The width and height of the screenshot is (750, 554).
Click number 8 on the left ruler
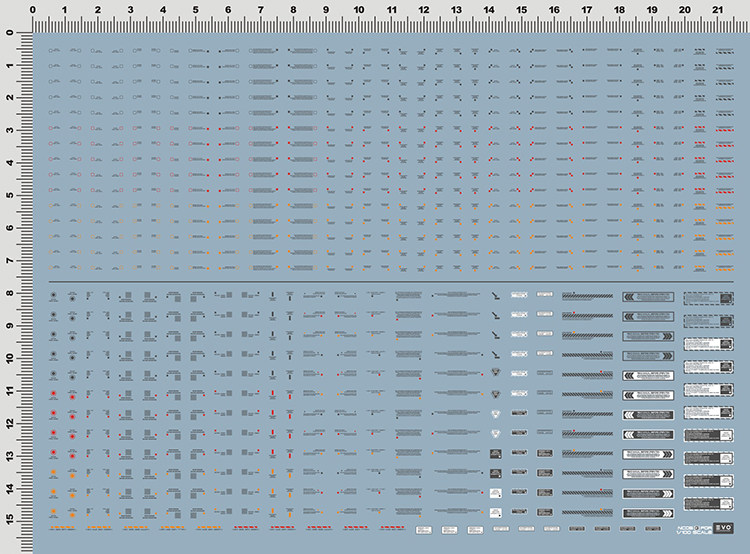click(x=10, y=293)
